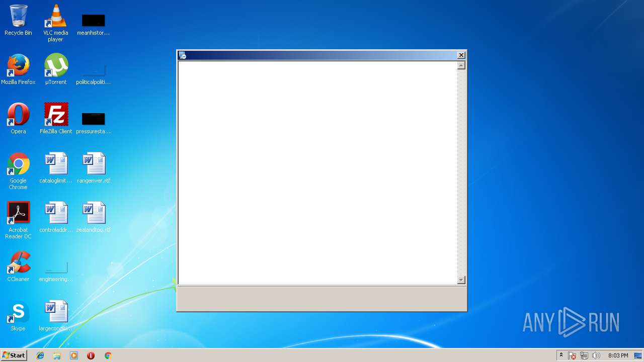Viewport: 644px width, 362px height.
Task: Select the politicalpoliti… desktop file
Action: pyautogui.click(x=93, y=73)
